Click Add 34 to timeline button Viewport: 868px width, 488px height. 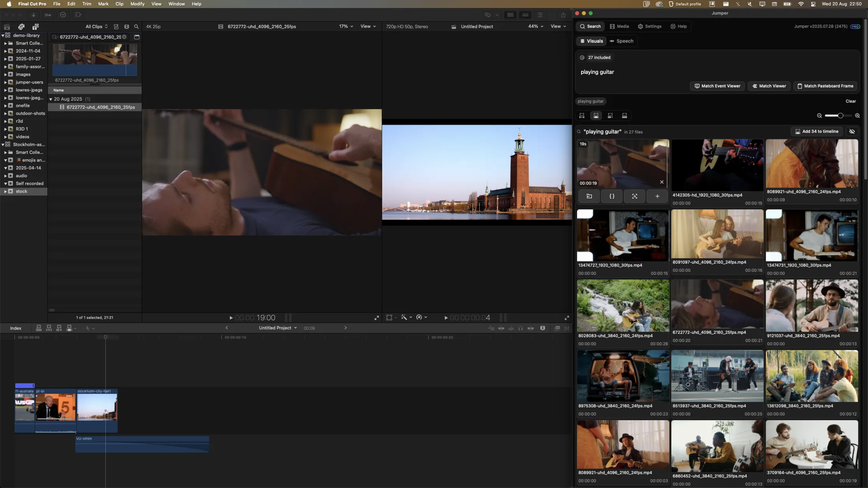coord(817,132)
